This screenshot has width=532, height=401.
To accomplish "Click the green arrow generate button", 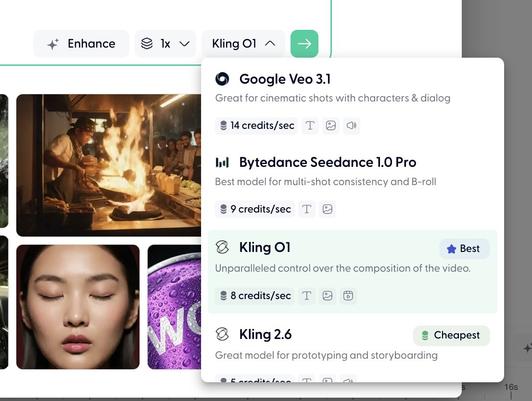I will click(304, 44).
